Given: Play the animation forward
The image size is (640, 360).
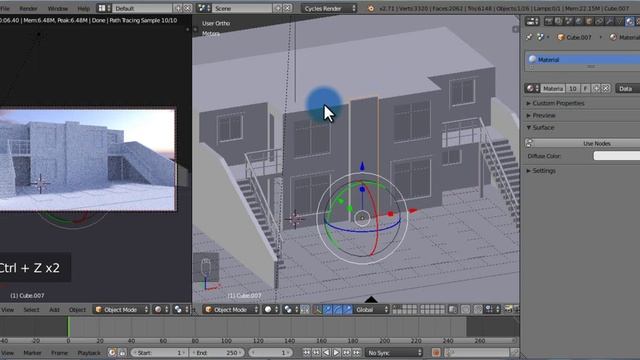Looking at the screenshot, I should 336,353.
